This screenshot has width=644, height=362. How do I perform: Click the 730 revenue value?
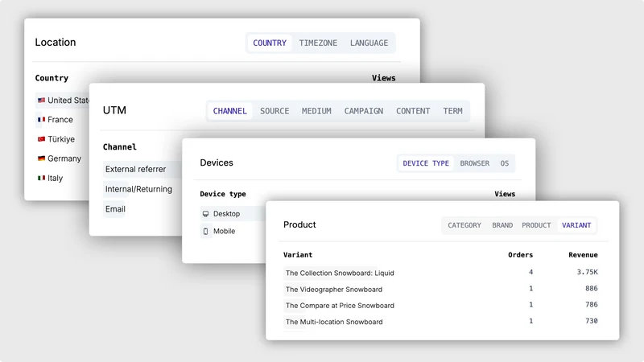(592, 321)
